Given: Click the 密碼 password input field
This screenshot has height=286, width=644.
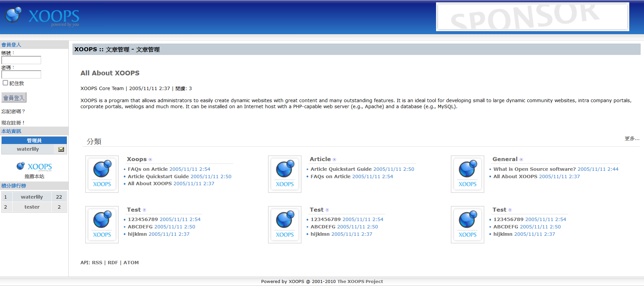Looking at the screenshot, I should (21, 74).
